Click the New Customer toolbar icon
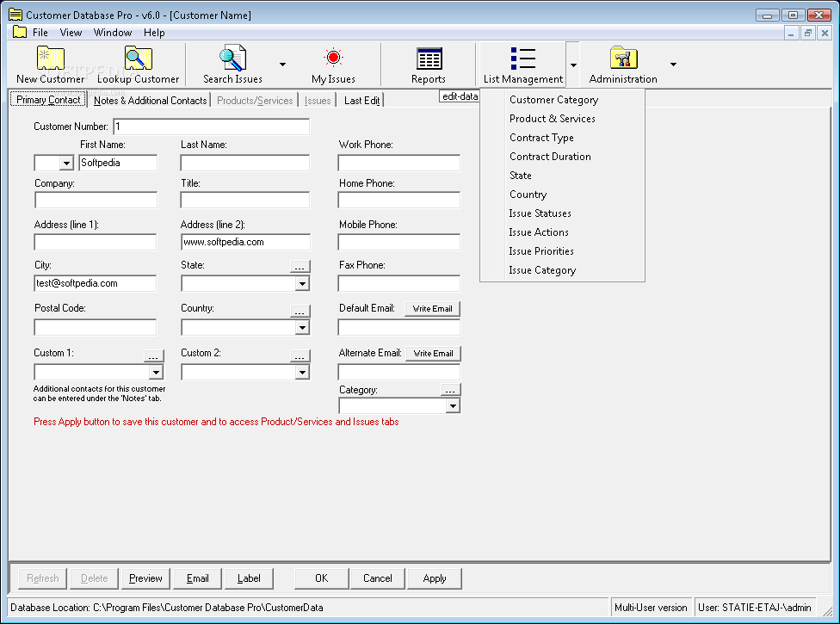 coord(51,65)
